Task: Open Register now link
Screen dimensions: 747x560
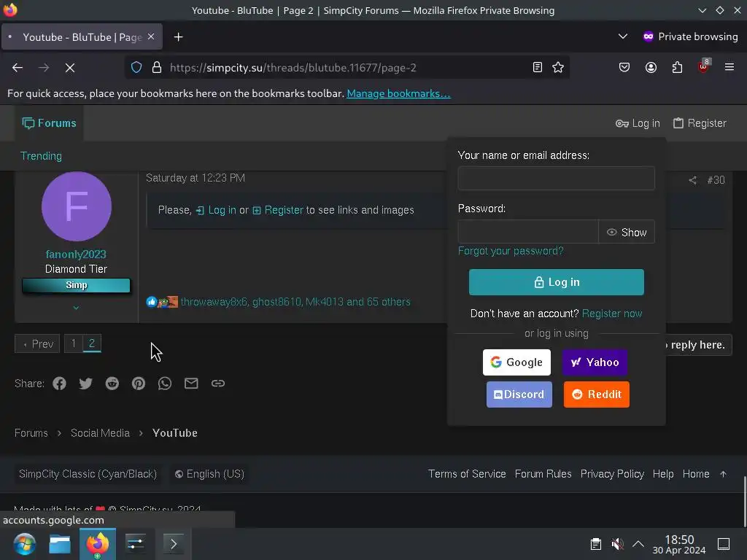Action: click(x=612, y=314)
